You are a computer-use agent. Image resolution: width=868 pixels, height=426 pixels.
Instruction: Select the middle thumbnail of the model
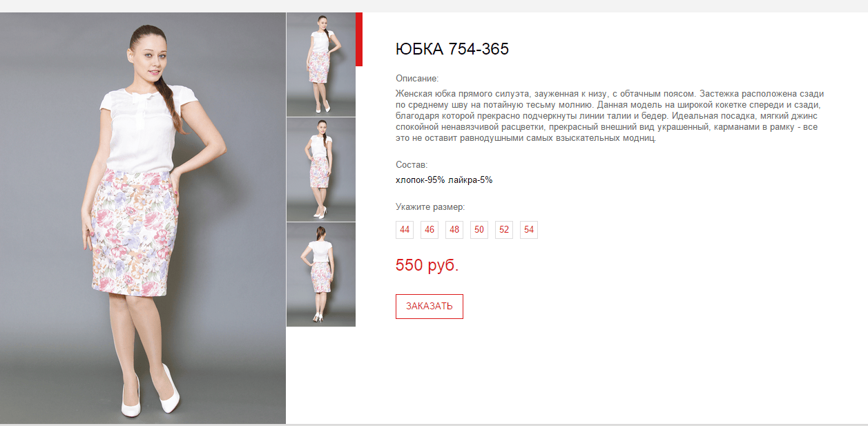coord(321,170)
